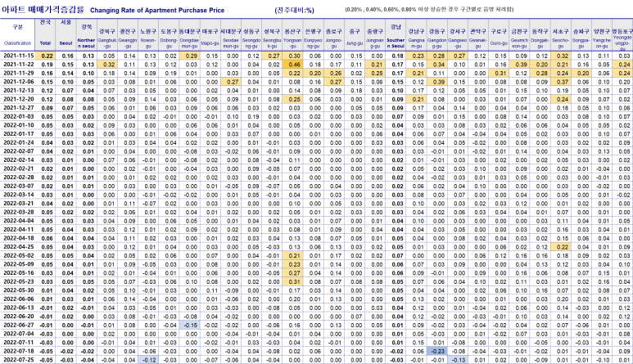Select highlighted 0.37 Seocho-gu cell for 2021-12-06
Viewport: 633px width, 364px height.
pos(560,82)
